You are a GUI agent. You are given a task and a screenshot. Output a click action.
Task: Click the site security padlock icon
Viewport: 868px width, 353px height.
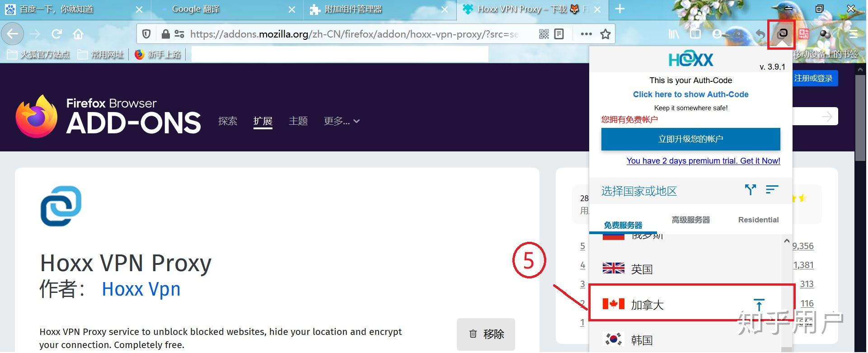pyautogui.click(x=165, y=34)
